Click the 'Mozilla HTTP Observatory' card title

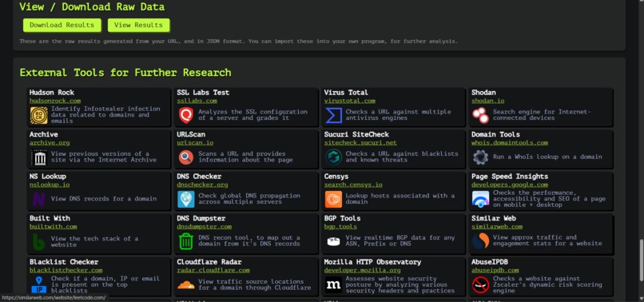[372, 262]
